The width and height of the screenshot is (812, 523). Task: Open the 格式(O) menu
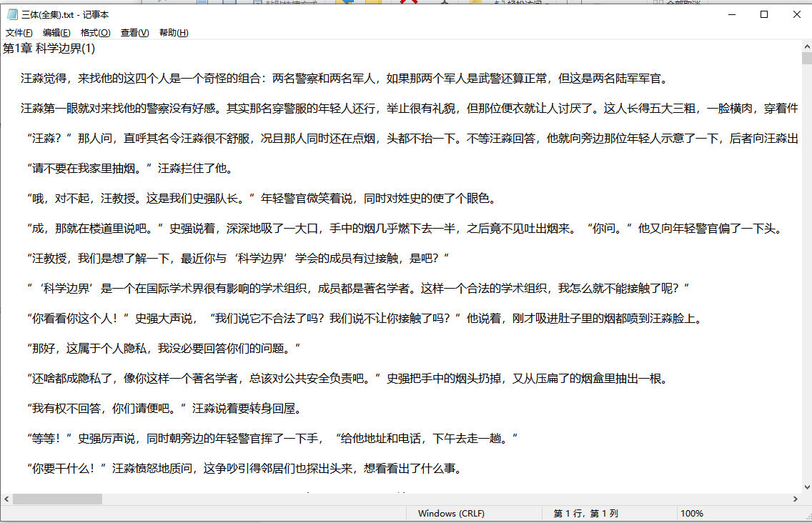(x=95, y=33)
